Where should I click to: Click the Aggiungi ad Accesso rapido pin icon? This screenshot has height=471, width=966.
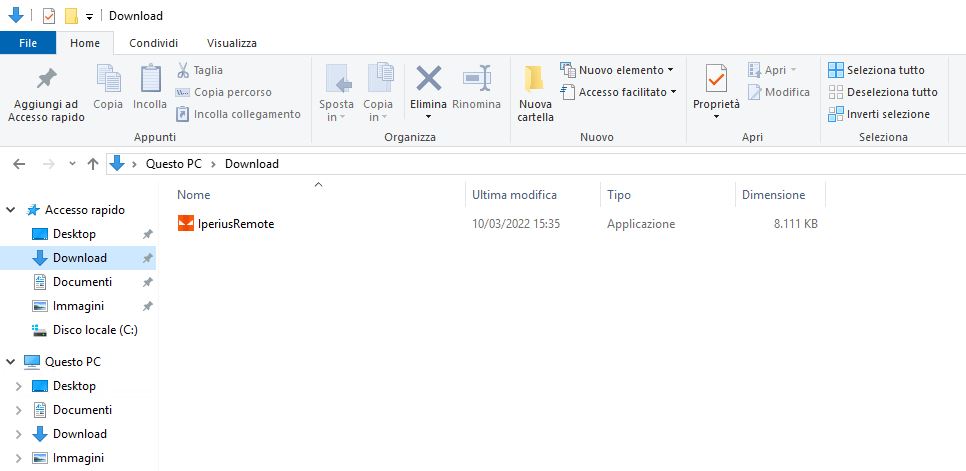click(46, 79)
